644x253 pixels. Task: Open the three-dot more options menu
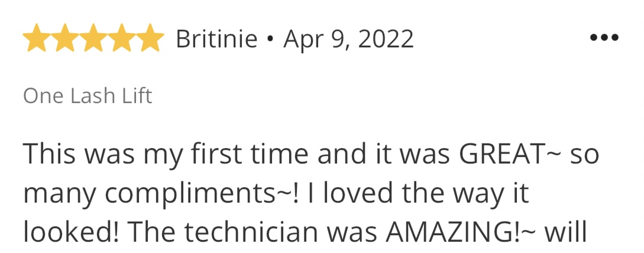tap(604, 38)
